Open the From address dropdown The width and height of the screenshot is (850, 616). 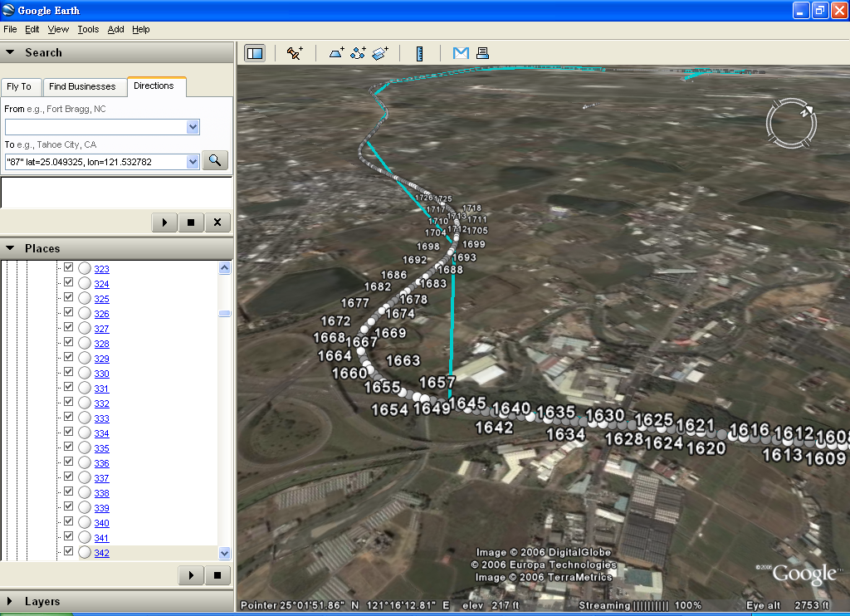tap(193, 127)
